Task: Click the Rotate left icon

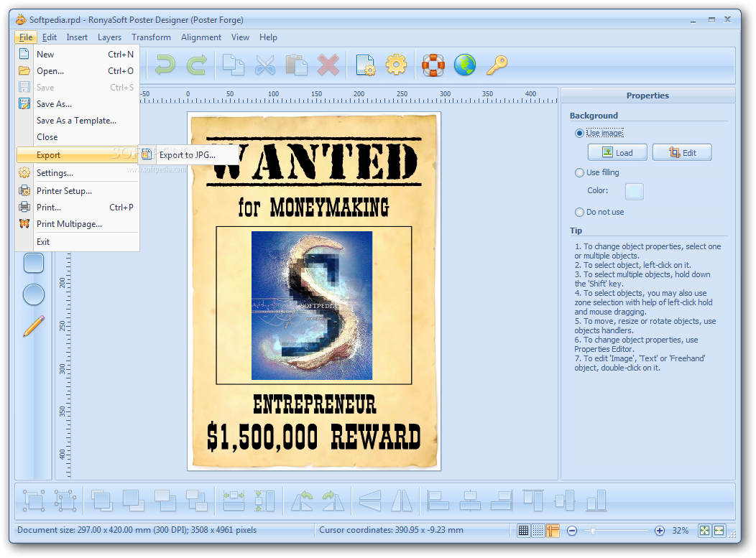Action: point(302,500)
